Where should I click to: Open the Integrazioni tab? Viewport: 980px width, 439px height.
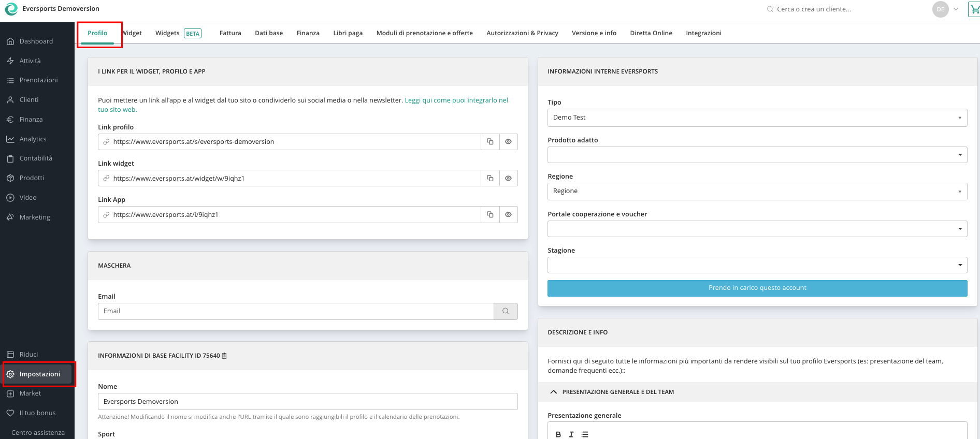[703, 33]
